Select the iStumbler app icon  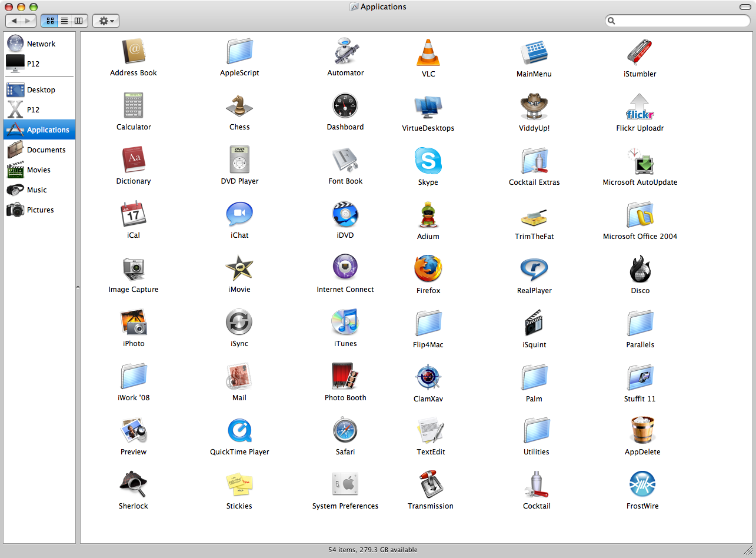point(640,52)
